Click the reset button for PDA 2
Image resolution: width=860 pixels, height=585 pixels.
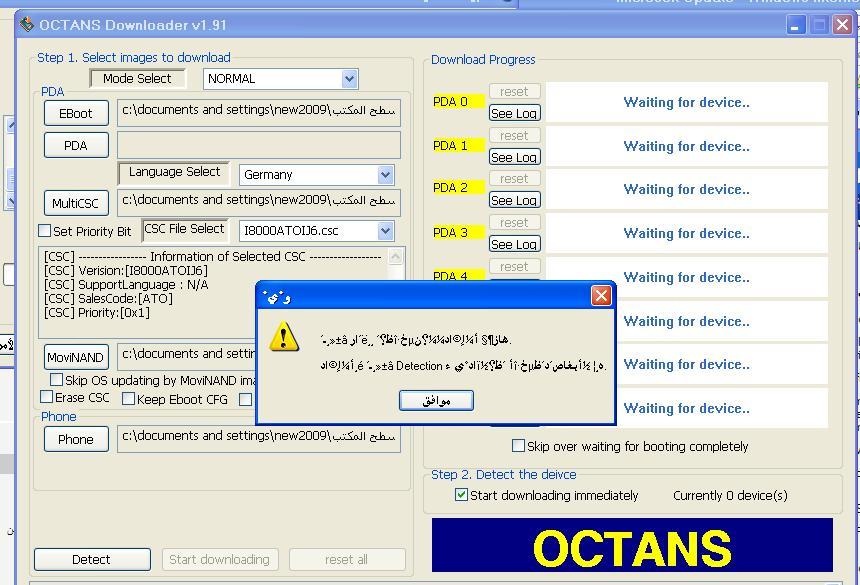coord(514,179)
